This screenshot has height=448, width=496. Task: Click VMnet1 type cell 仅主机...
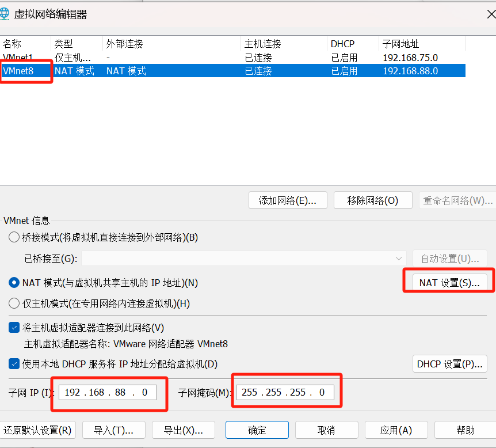pos(73,58)
